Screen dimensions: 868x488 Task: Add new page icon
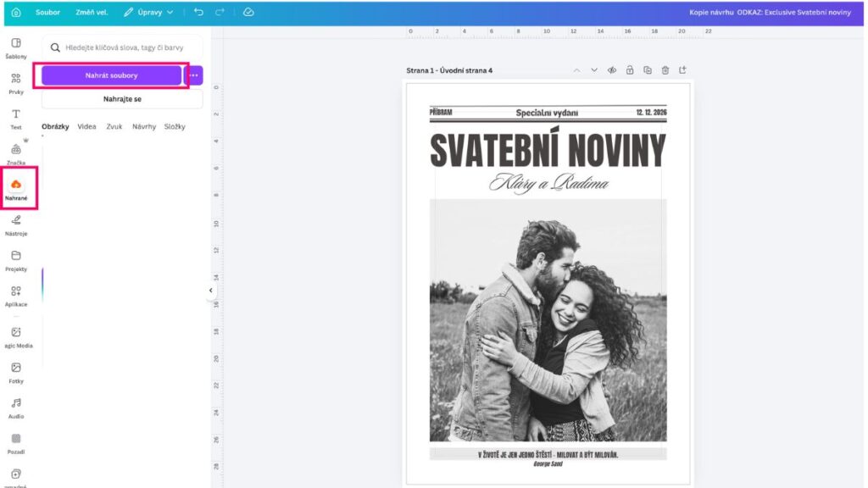pyautogui.click(x=682, y=70)
